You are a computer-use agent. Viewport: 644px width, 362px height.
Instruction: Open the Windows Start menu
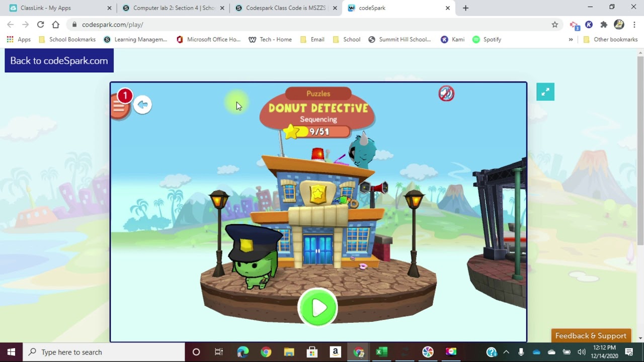coord(11,352)
